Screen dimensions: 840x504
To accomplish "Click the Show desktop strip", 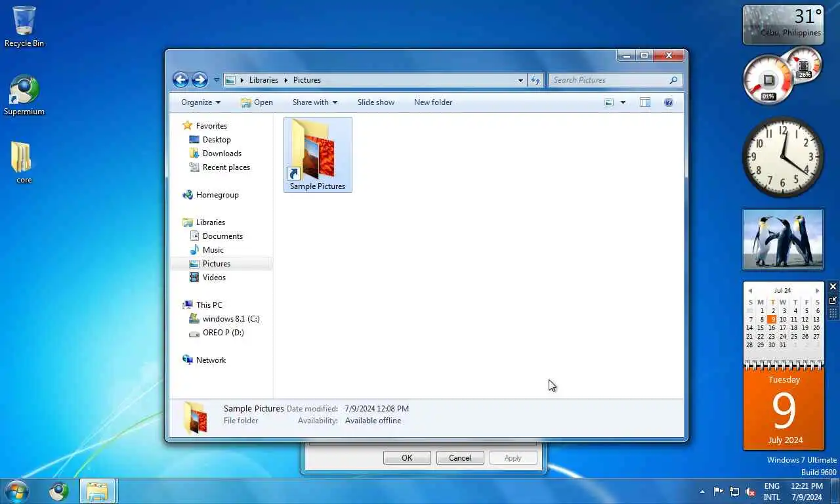I will (835, 491).
